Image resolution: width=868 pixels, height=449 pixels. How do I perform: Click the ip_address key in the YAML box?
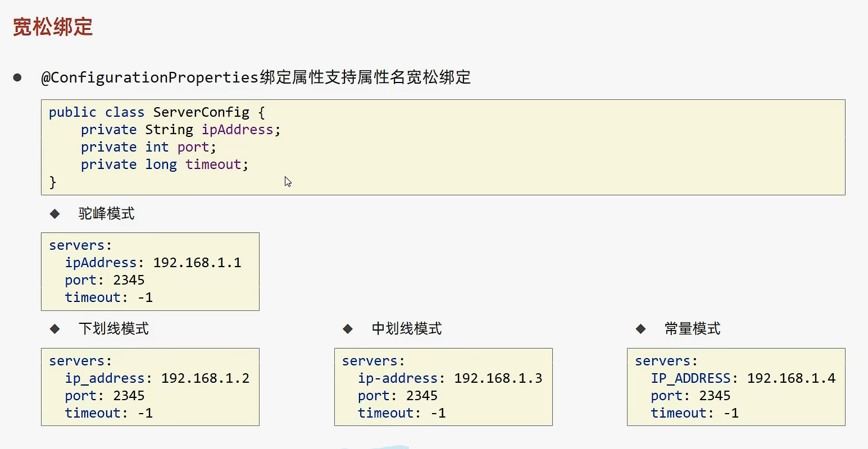(104, 378)
